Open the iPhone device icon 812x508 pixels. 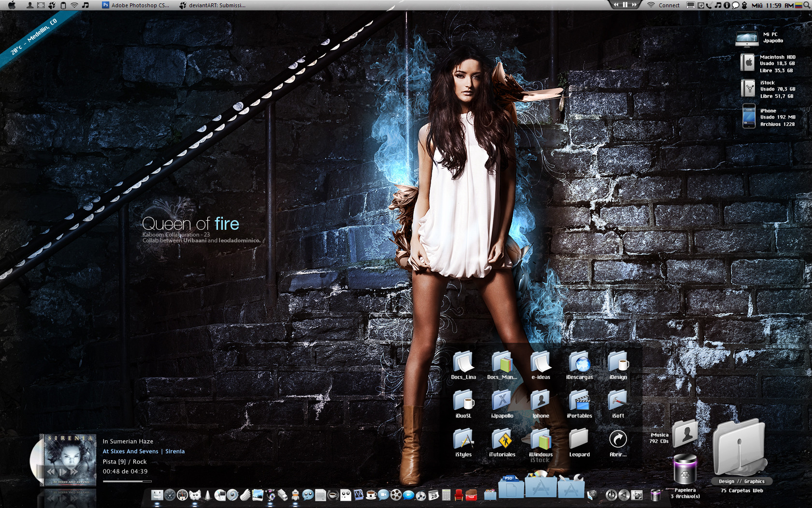tap(749, 116)
